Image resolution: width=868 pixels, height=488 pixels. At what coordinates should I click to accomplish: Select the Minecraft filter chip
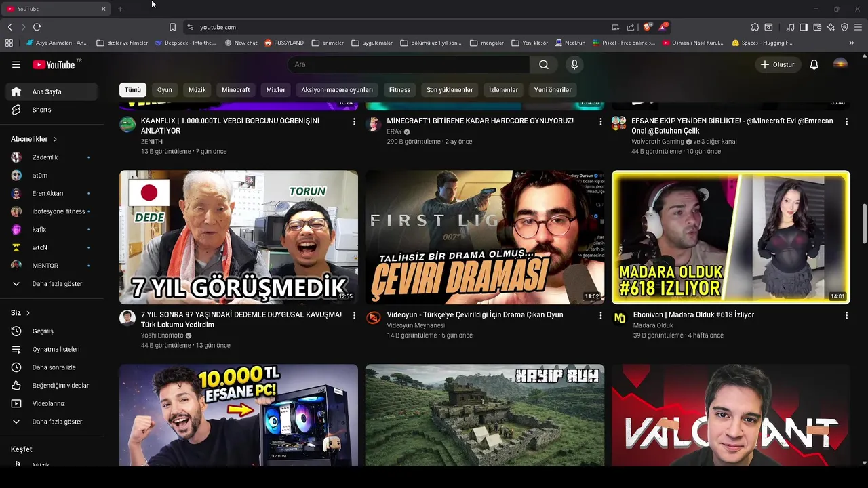(236, 89)
